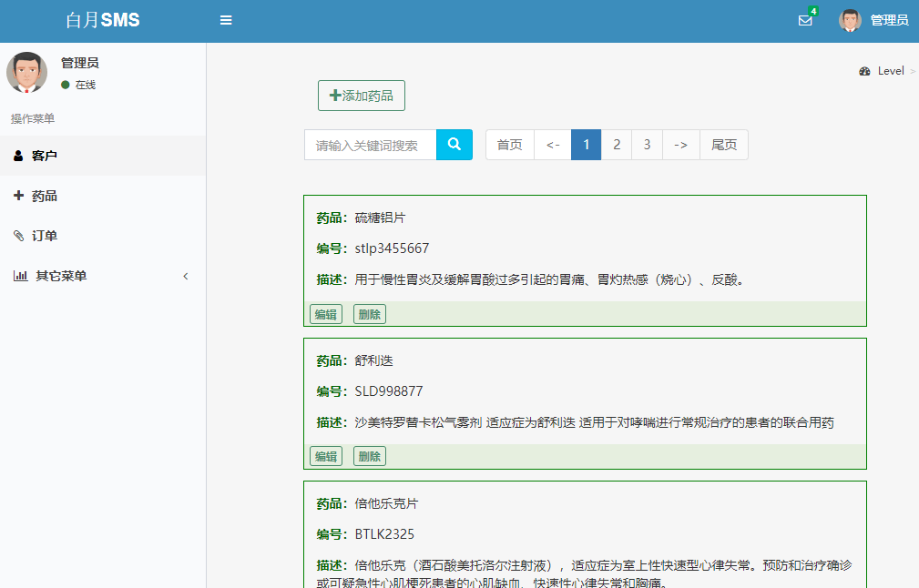Open the 客户 menu item
Viewport: 919px width, 588px height.
point(103,156)
